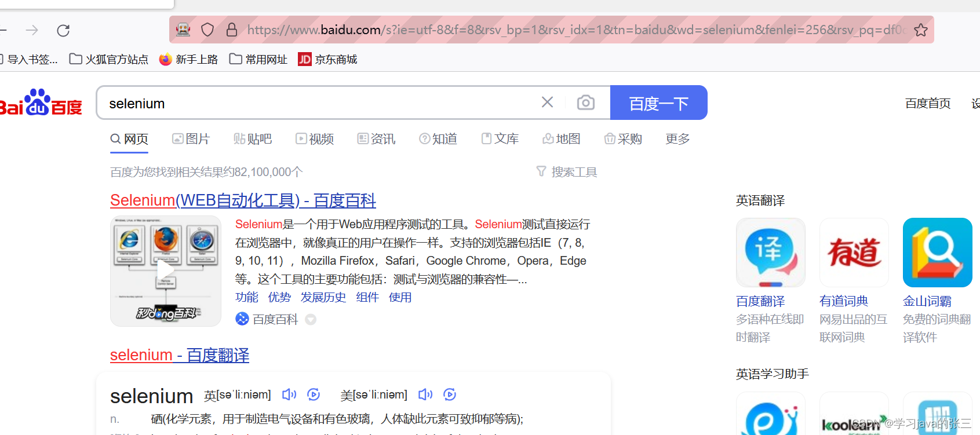Open the 京东商城 JD bookmark

[x=327, y=59]
